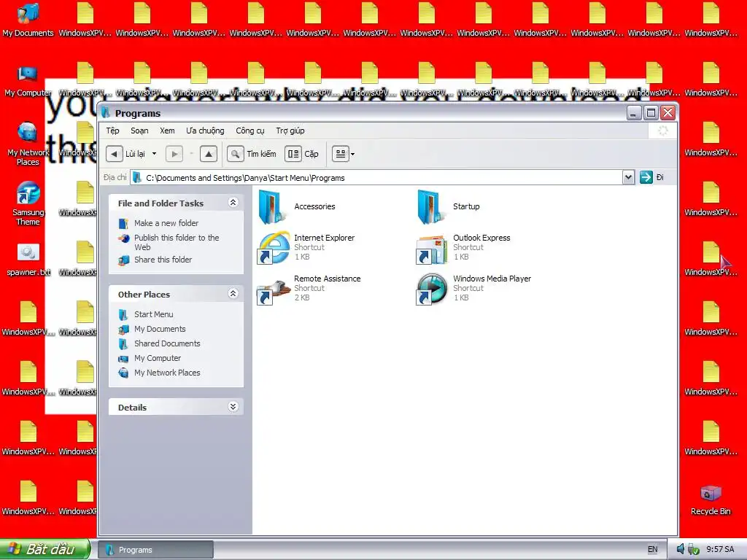Image resolution: width=747 pixels, height=560 pixels.
Task: Expand the Details panel
Action: pyautogui.click(x=233, y=407)
